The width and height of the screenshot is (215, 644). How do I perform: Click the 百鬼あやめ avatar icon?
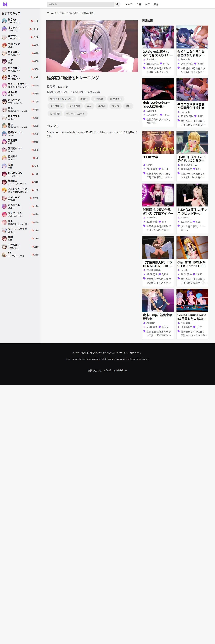point(4,206)
